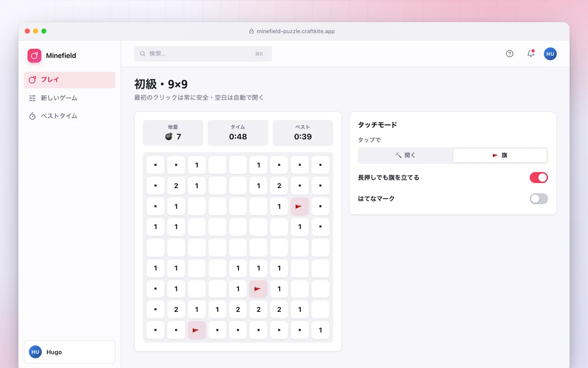588x368 pixels.
Task: Click the pink Minefield logo icon
Action: tap(34, 56)
